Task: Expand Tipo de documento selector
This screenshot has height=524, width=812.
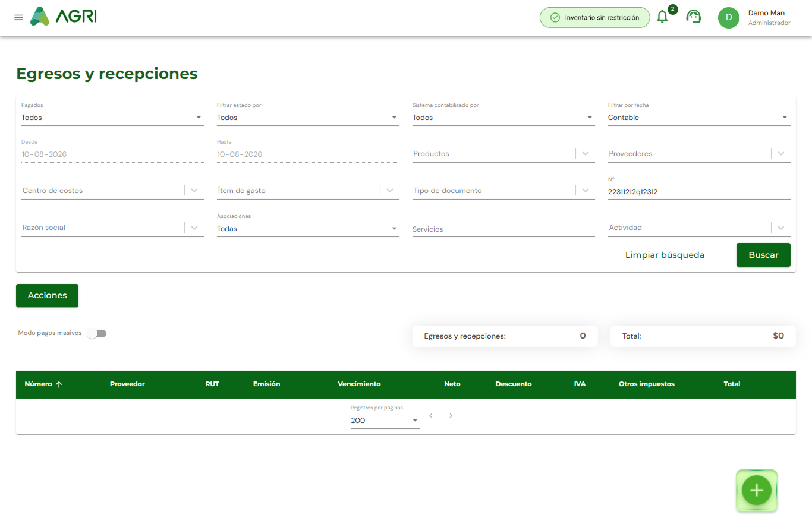Action: pos(586,191)
